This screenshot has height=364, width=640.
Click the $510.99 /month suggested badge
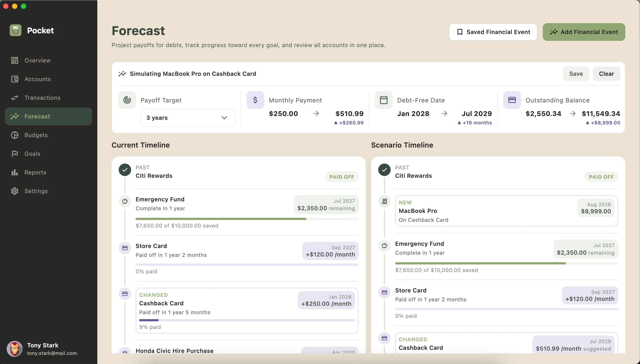tap(573, 344)
